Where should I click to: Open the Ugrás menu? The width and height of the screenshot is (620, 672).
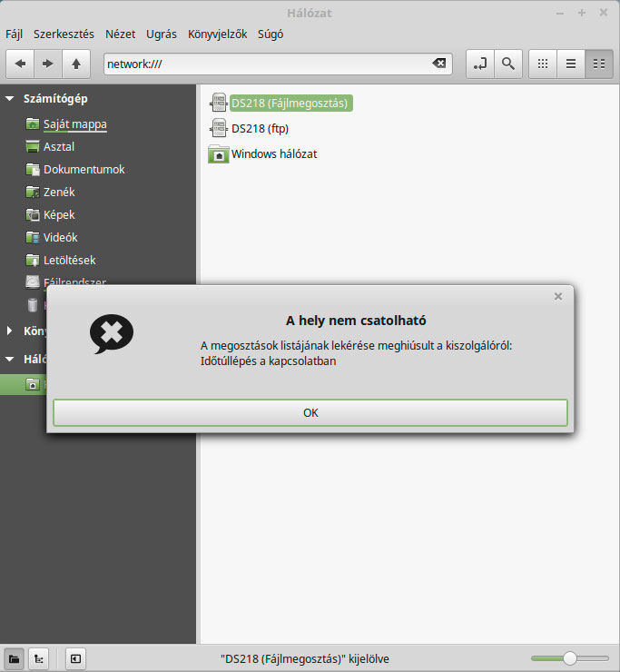coord(162,35)
